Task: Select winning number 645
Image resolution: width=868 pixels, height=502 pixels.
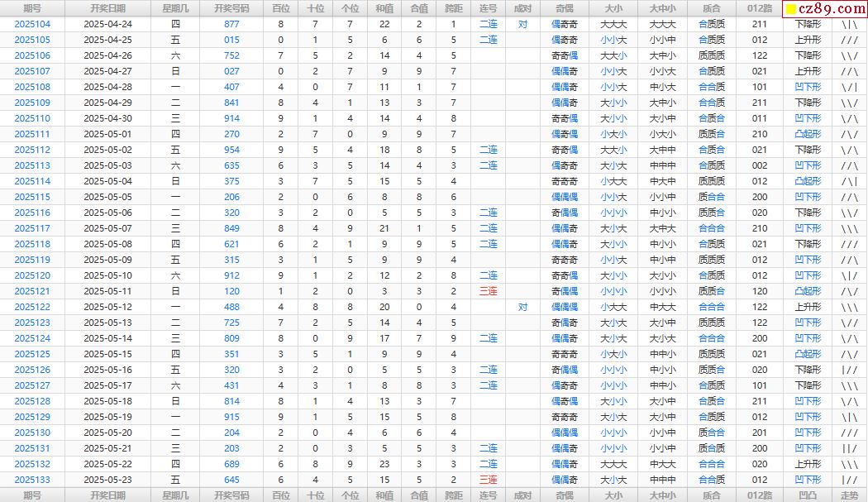Action: tap(232, 480)
